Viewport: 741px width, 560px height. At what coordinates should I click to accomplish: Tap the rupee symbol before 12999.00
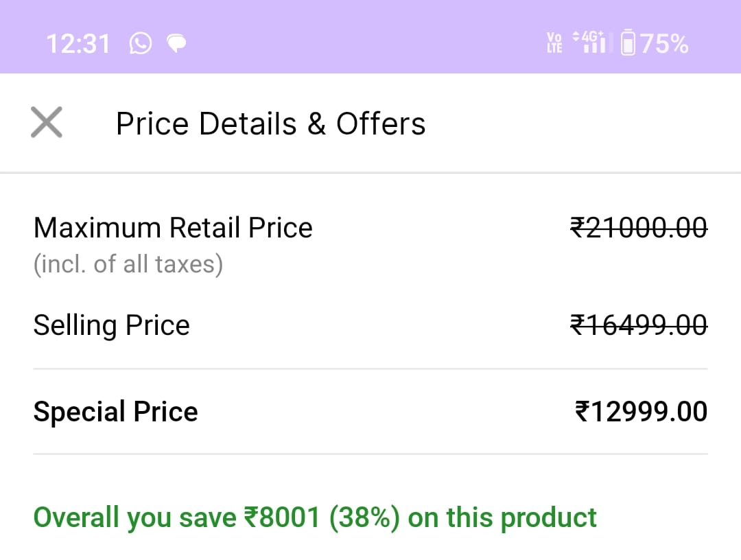click(582, 411)
